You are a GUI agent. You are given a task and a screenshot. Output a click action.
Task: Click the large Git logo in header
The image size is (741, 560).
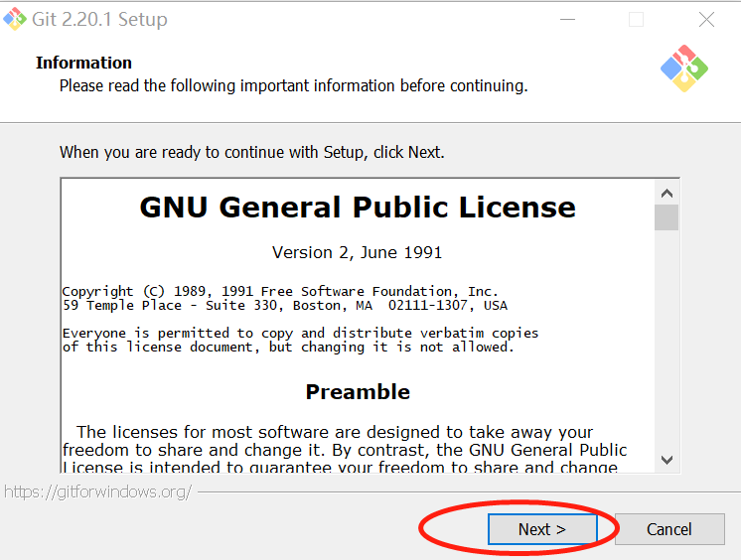tap(683, 69)
